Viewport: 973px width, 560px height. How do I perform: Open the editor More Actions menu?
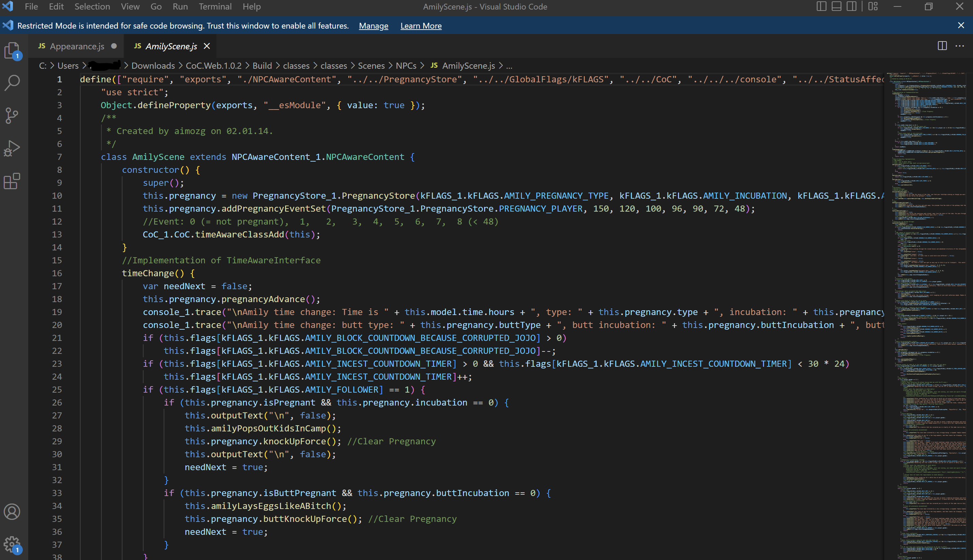959,46
